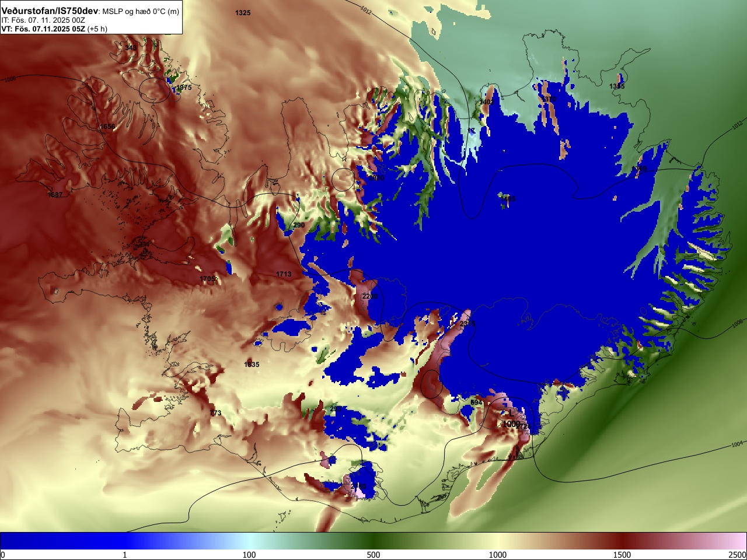Click the height value "1402" on the north coast
Viewport: 747px width, 560px height.
486,102
